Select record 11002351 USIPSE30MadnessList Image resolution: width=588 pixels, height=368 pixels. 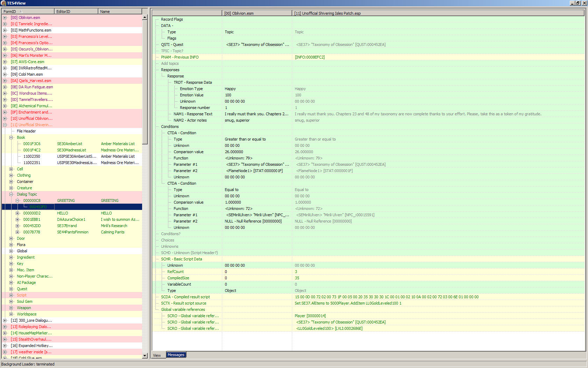pyautogui.click(x=72, y=163)
